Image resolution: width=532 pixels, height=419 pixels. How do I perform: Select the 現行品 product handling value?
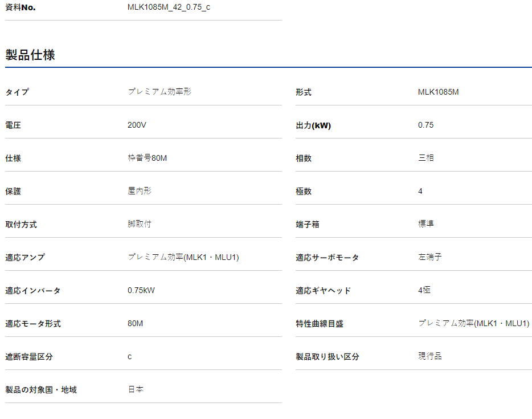pos(430,356)
